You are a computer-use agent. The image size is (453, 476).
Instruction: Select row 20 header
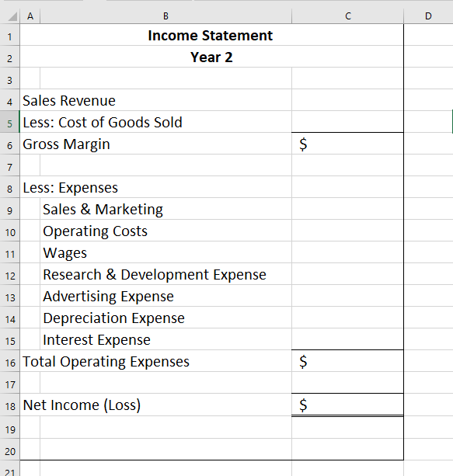[x=10, y=450]
